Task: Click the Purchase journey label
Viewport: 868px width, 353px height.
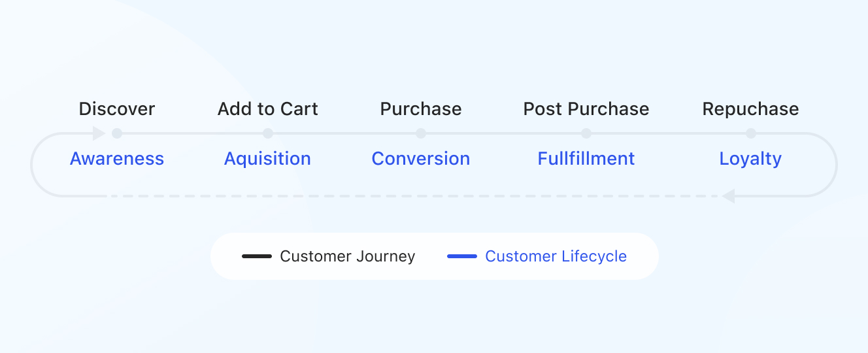Action: coord(421,109)
